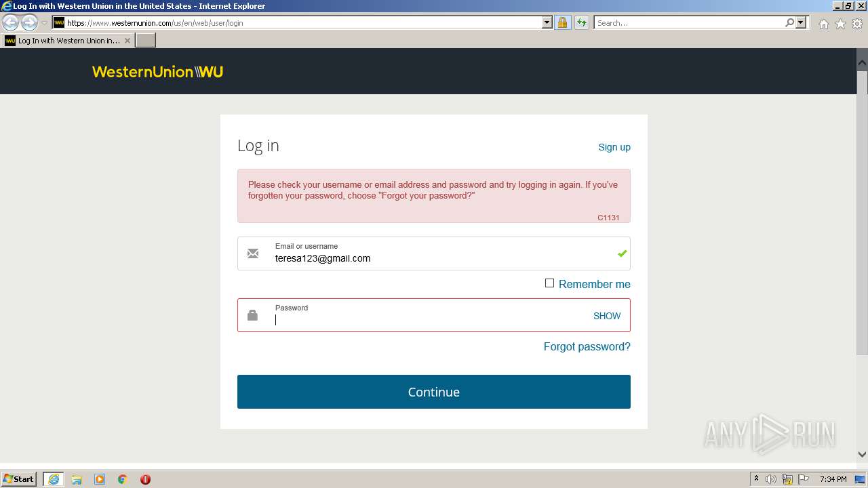Open the Windows Start button
The height and width of the screenshot is (488, 868).
coord(19,479)
